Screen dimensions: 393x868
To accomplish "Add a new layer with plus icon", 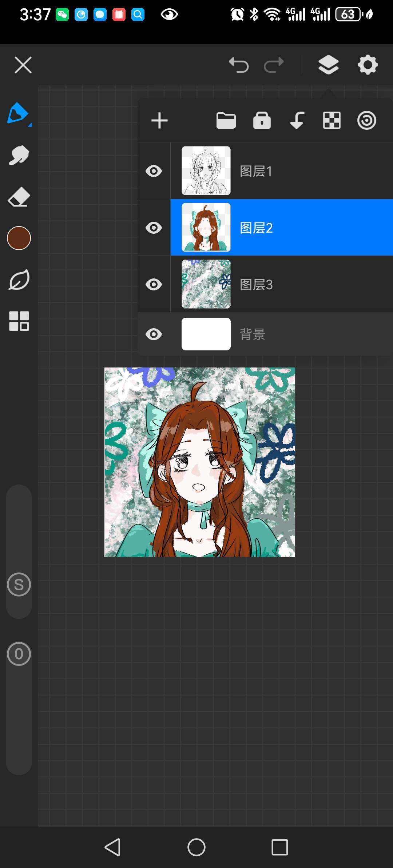I will (159, 121).
